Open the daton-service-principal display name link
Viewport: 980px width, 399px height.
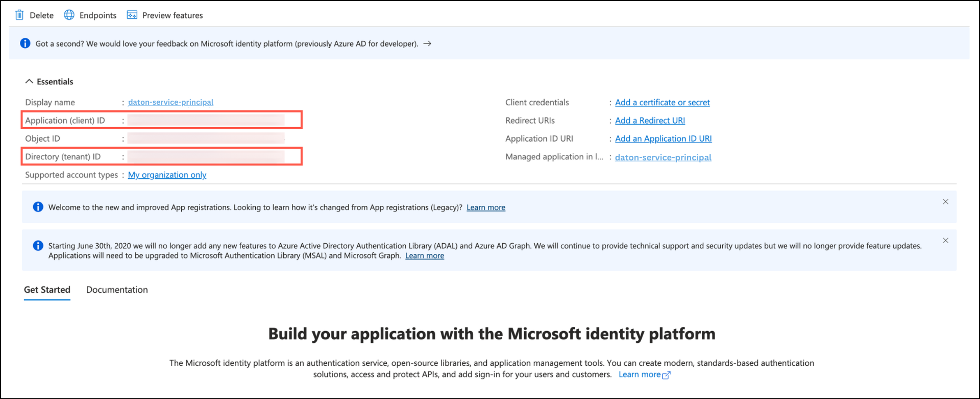pyautogui.click(x=170, y=102)
